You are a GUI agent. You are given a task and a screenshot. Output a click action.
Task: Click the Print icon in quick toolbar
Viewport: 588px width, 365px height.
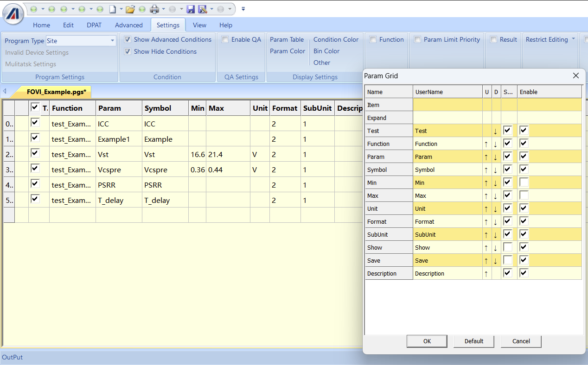coord(154,9)
